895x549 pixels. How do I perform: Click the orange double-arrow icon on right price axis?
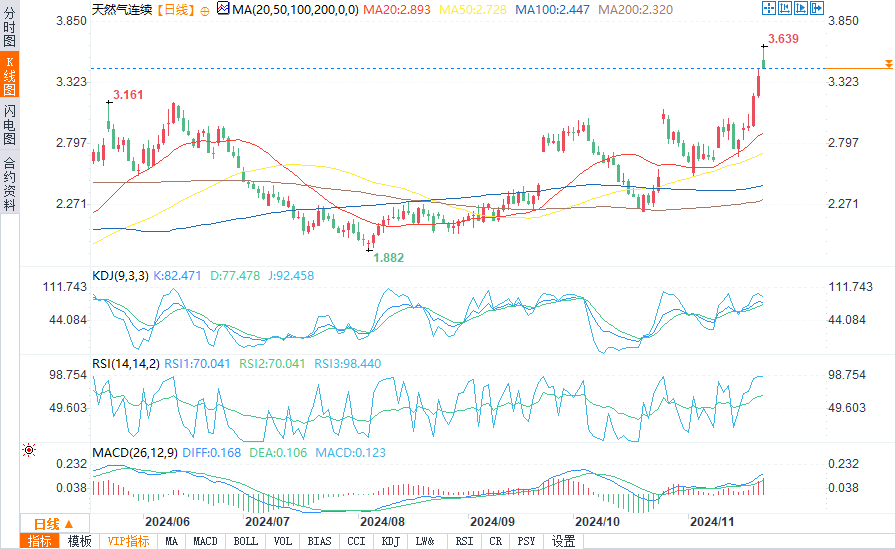pos(887,65)
